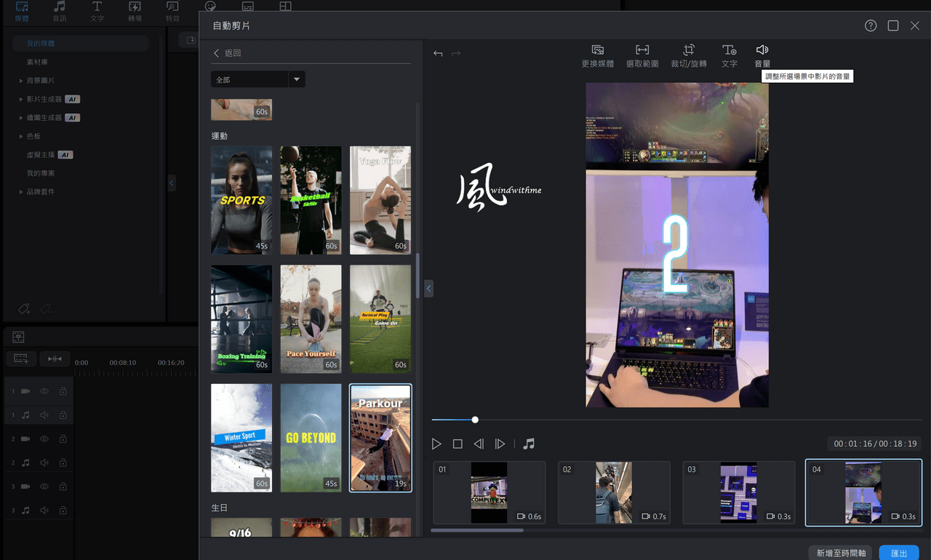The image size is (931, 560).
Task: Click the background music note icon
Action: 529,444
